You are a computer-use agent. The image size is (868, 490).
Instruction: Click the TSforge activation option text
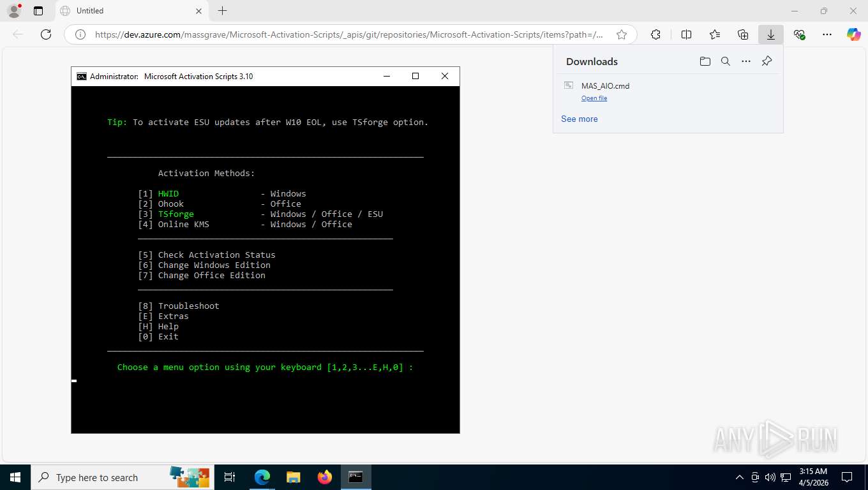[176, 214]
